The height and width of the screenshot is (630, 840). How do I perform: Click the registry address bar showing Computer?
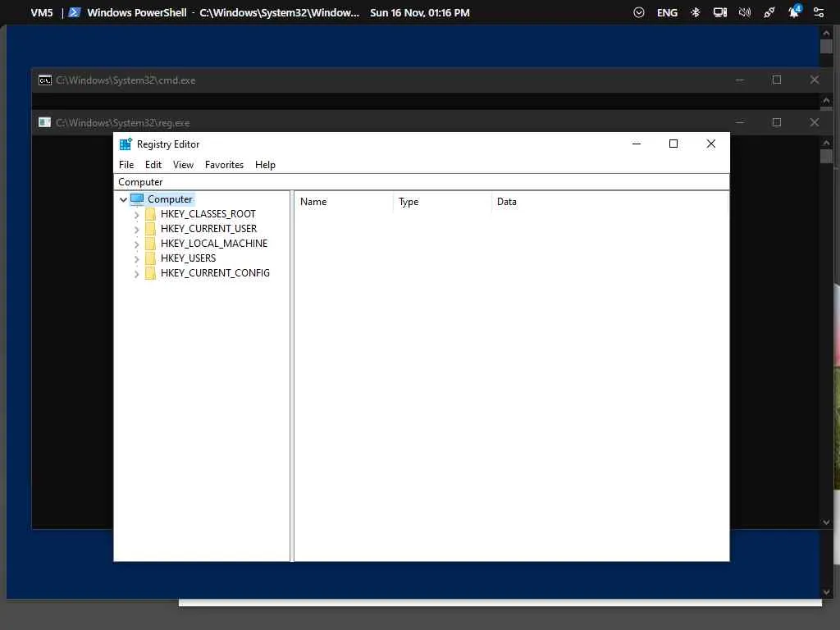click(422, 181)
